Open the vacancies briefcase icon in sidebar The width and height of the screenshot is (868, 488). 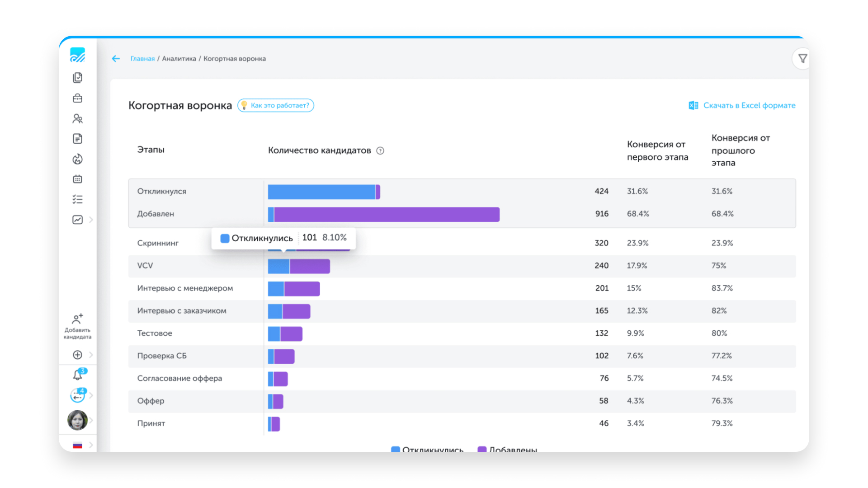click(x=77, y=98)
